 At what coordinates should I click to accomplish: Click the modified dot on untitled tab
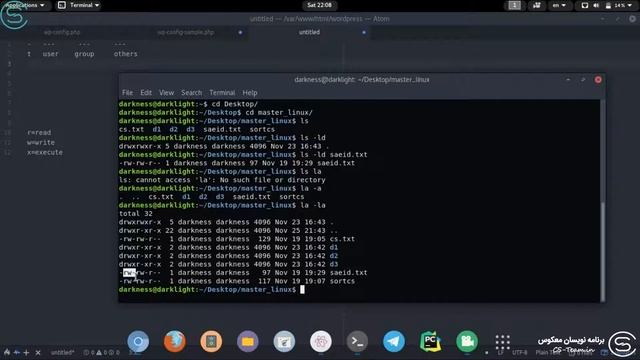364,32
